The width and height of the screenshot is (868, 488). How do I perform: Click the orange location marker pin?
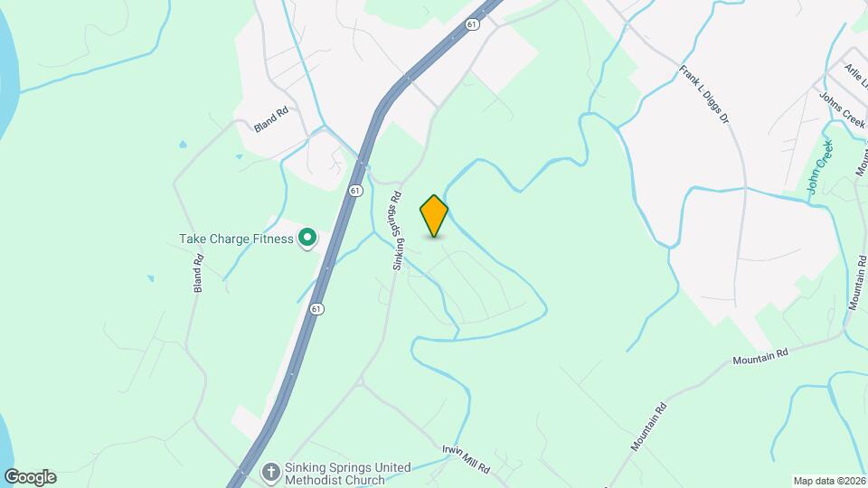(x=434, y=216)
